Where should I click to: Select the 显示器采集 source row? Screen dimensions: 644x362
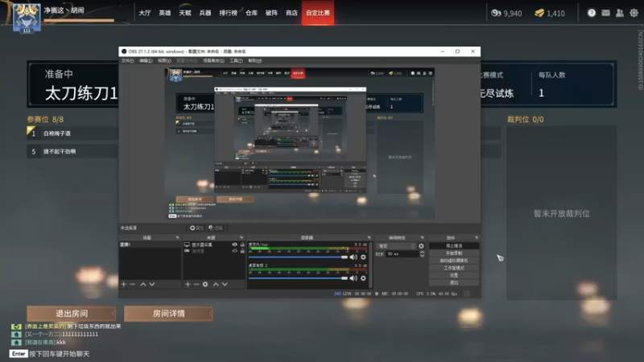click(x=213, y=245)
